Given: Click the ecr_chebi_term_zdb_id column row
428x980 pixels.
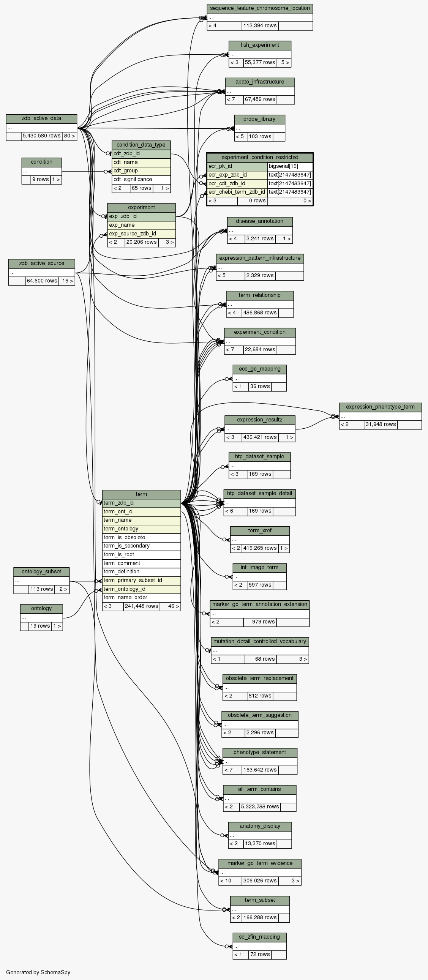Looking at the screenshot, I should 237,192.
